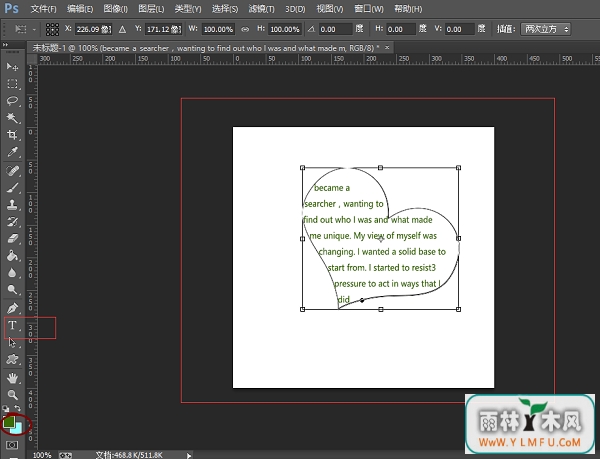Screen dimensions: 600x459
Task: Select the Move tool
Action: click(x=12, y=67)
